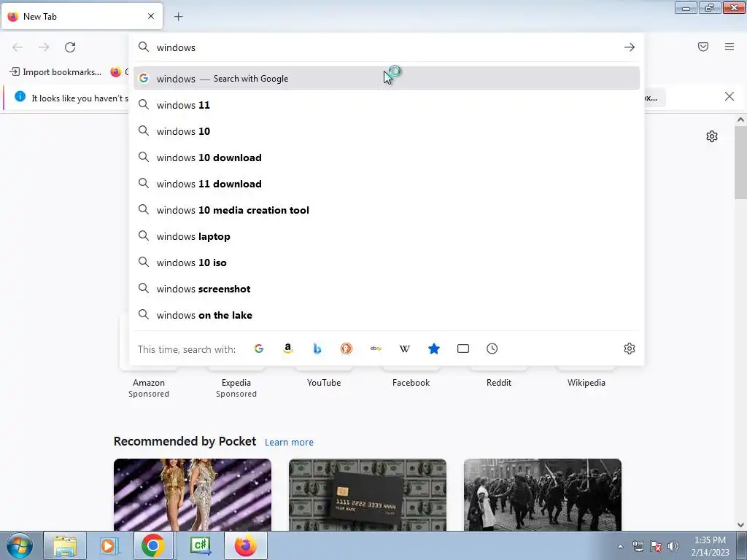Open Reddit shortcut tile

499,382
